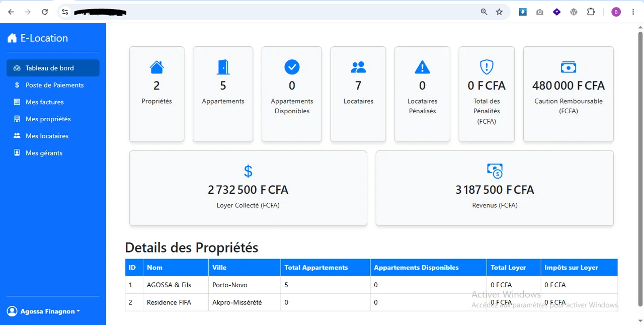The height and width of the screenshot is (325, 644).
Task: Click the camera screenshot extension icon
Action: coord(540,12)
